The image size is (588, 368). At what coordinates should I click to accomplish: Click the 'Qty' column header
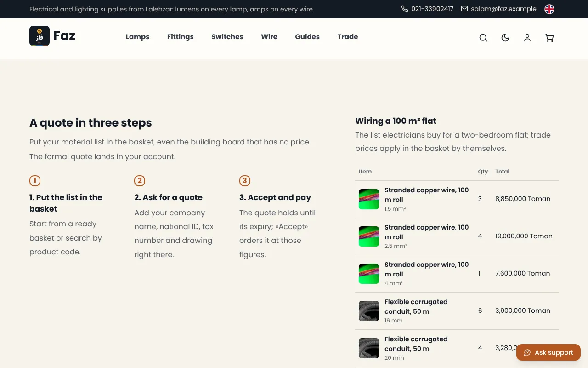[483, 172]
